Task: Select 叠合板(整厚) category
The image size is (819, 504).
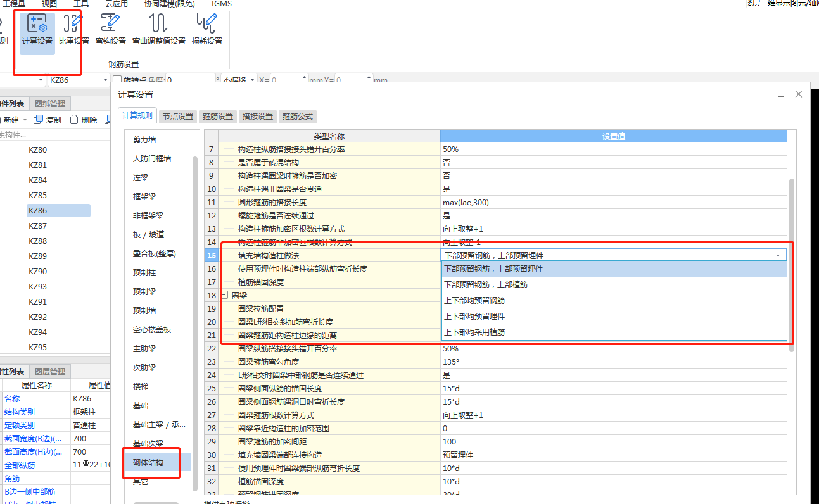Action: click(154, 254)
